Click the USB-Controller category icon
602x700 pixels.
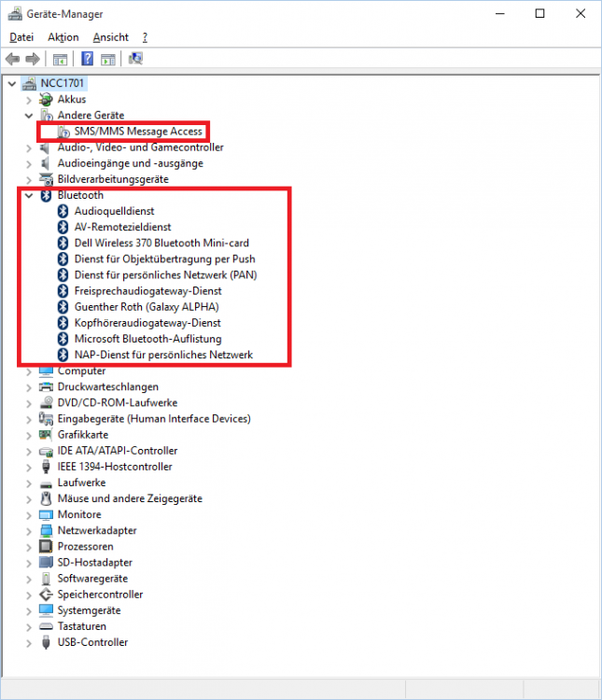[x=47, y=642]
